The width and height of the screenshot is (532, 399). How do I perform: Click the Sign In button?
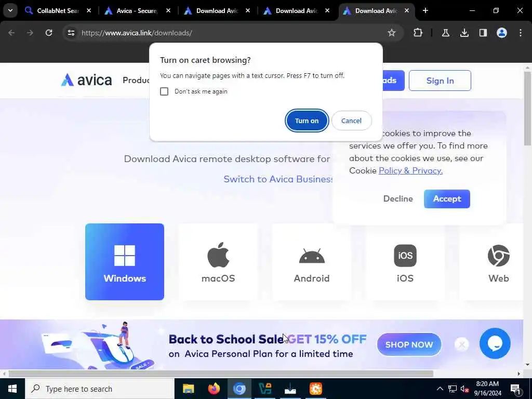pyautogui.click(x=440, y=81)
